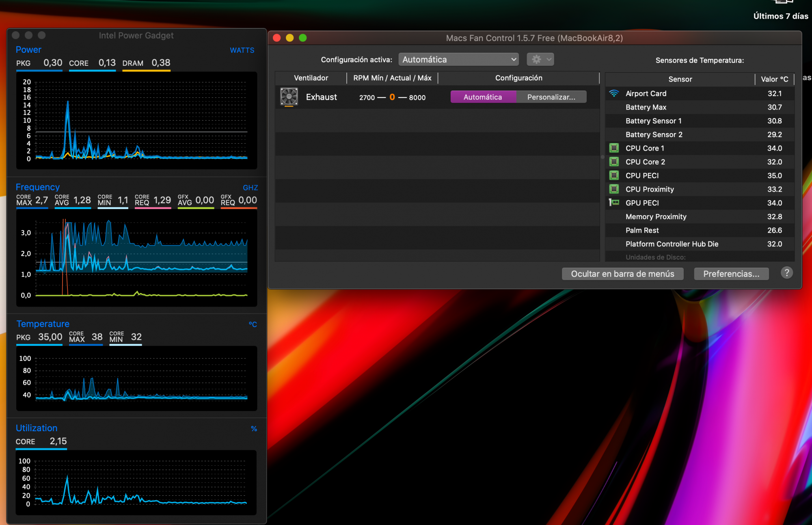Image resolution: width=812 pixels, height=525 pixels.
Task: Sort by the Valor °C column header
Action: click(x=774, y=79)
